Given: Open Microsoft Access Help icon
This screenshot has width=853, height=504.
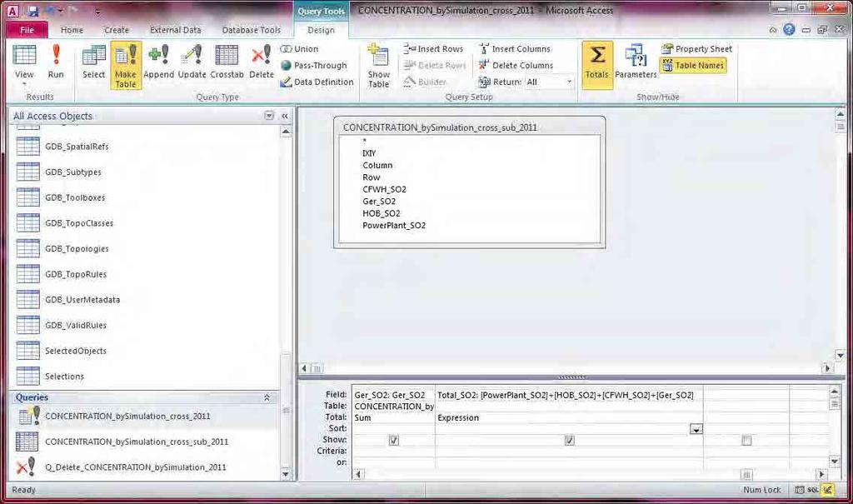Looking at the screenshot, I should [789, 30].
